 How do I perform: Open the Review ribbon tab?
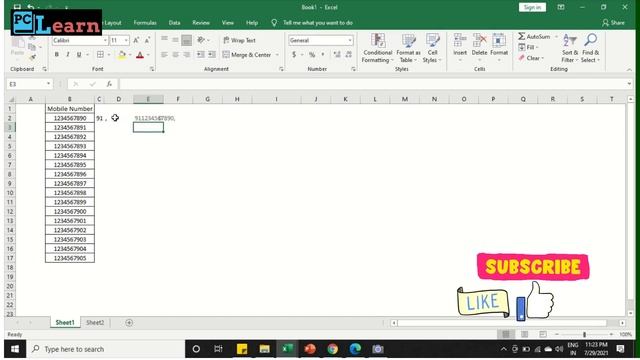click(x=201, y=23)
